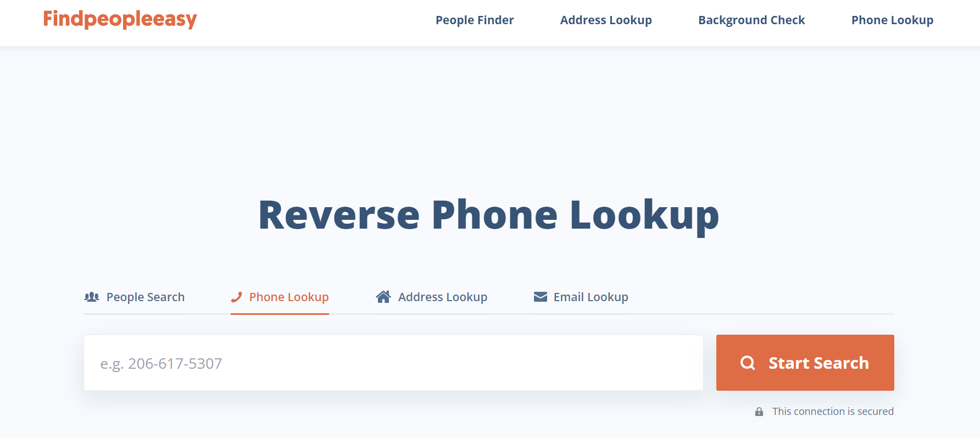Switch to the Email Lookup tab
This screenshot has height=438, width=980.
point(581,297)
